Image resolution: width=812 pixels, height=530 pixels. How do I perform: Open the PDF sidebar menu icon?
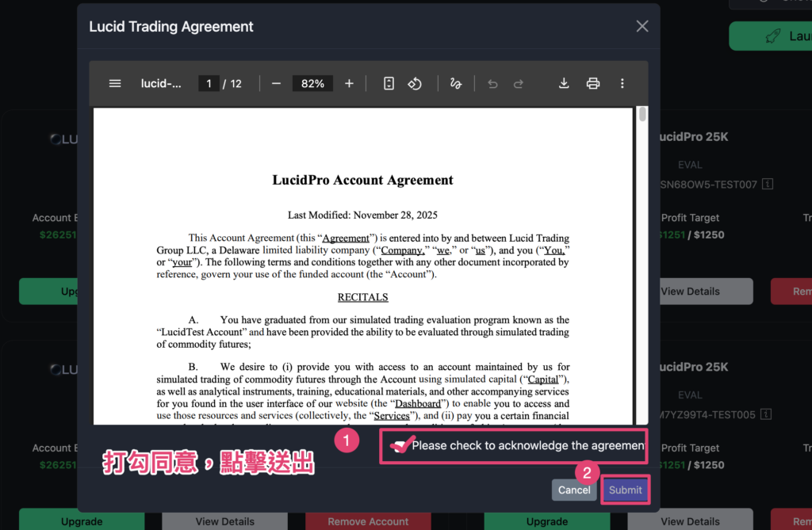[x=115, y=83]
